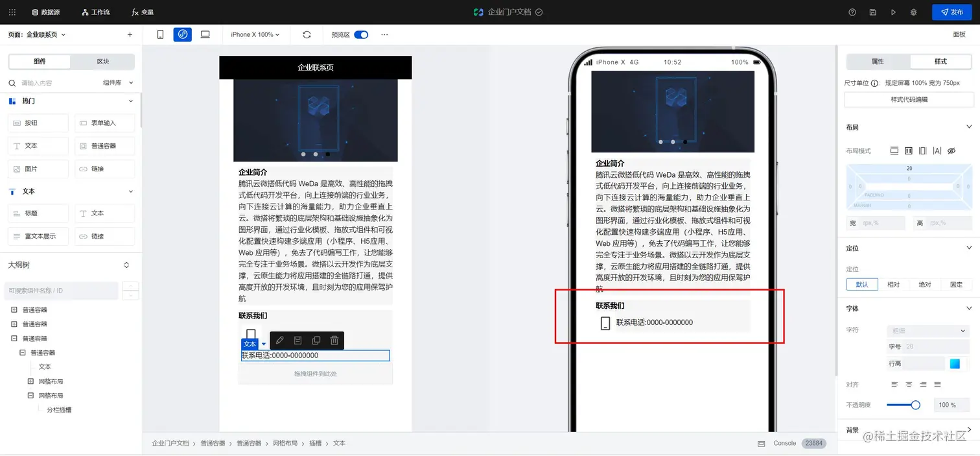Open the 组件库 dropdown
980x456 pixels.
click(118, 83)
